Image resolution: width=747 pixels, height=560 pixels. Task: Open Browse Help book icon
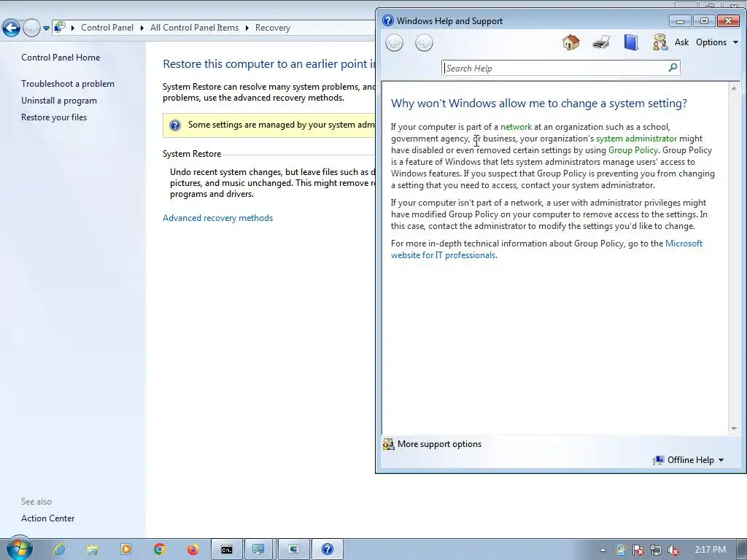click(631, 42)
